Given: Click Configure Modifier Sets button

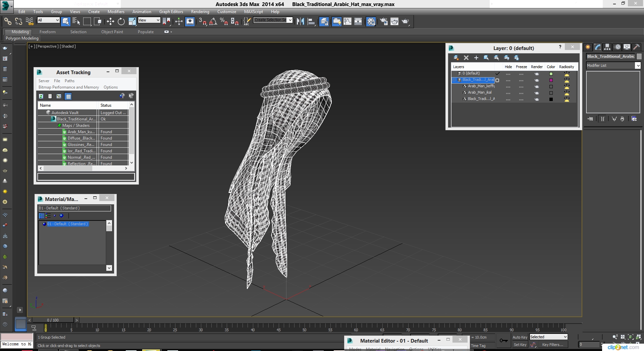Looking at the screenshot, I should pyautogui.click(x=634, y=119).
